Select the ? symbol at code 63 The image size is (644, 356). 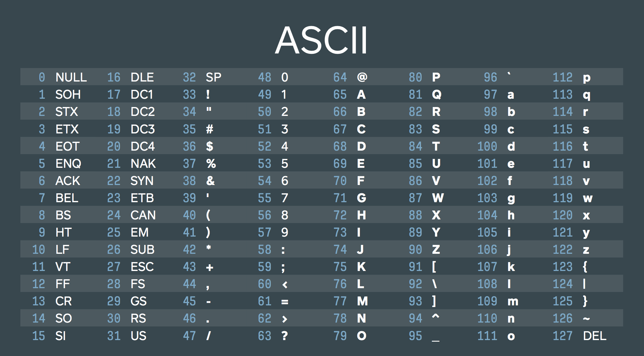click(285, 336)
